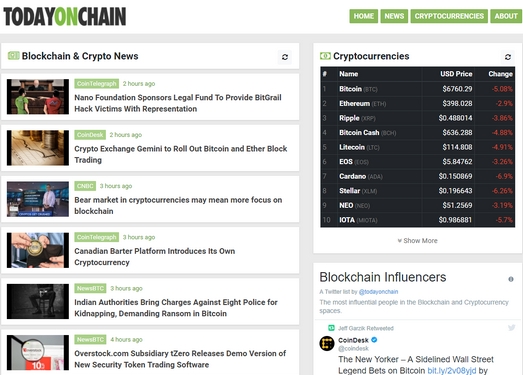Expand the list with Show More

[x=417, y=241]
